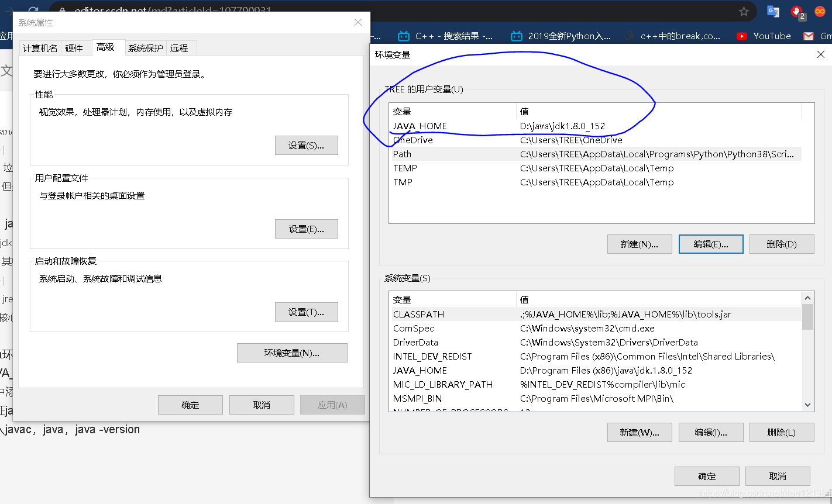Screen dimensions: 832x504
Task: Click the value C:\Windows\system32\cmd.exe
Action: coord(587,329)
